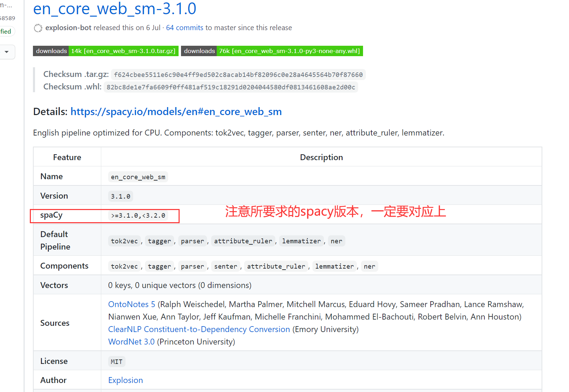
Task: Click the 'Checksum .tar.gz:' label
Action: (76, 74)
